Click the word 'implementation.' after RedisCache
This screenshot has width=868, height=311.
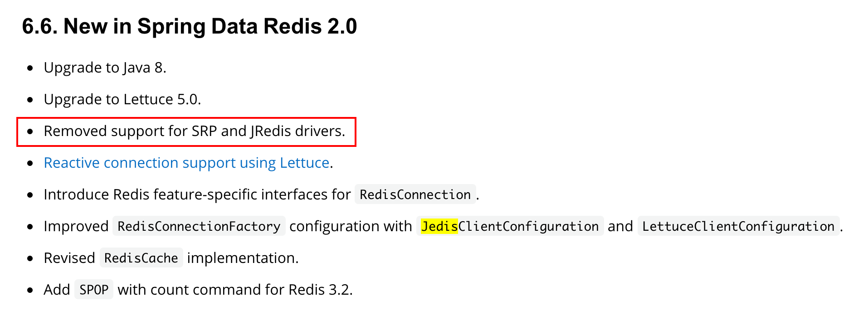point(243,258)
